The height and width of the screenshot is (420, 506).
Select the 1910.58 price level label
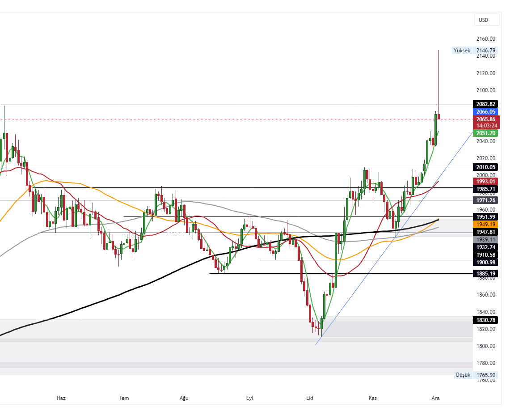click(486, 255)
